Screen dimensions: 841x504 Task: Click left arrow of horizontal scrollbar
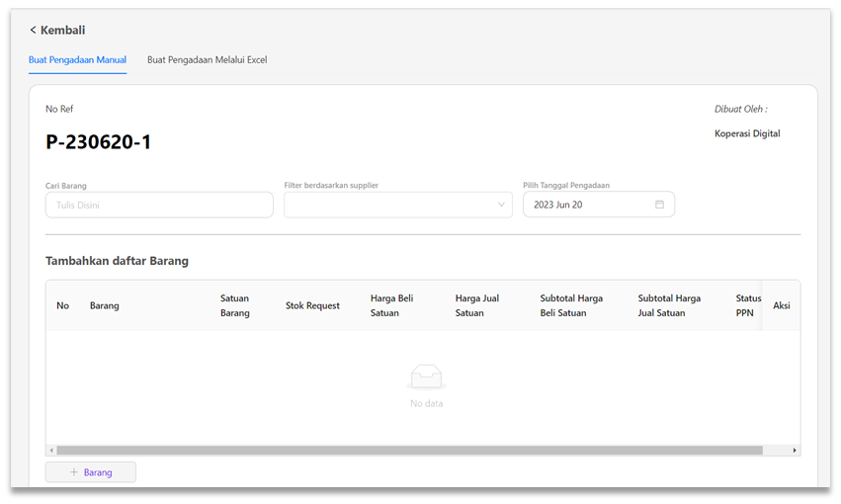51,451
